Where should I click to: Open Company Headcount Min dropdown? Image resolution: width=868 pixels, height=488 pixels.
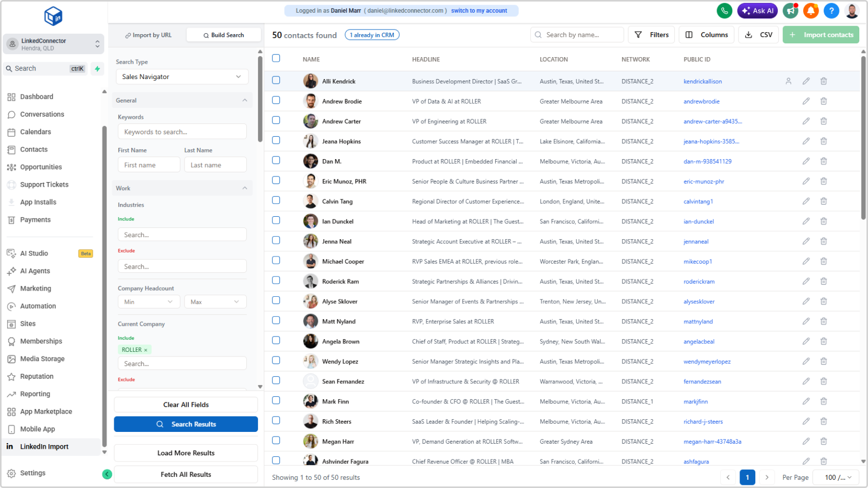(149, 302)
